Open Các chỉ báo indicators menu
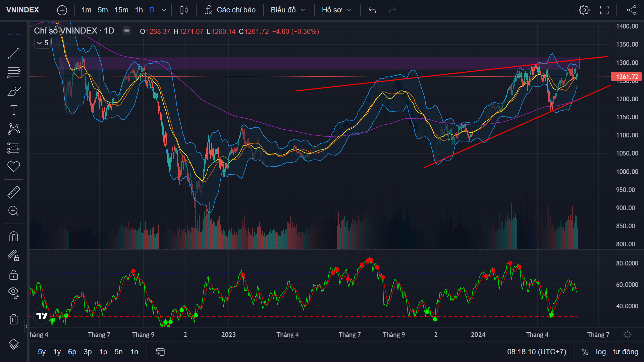This screenshot has height=362, width=644. pyautogui.click(x=230, y=10)
